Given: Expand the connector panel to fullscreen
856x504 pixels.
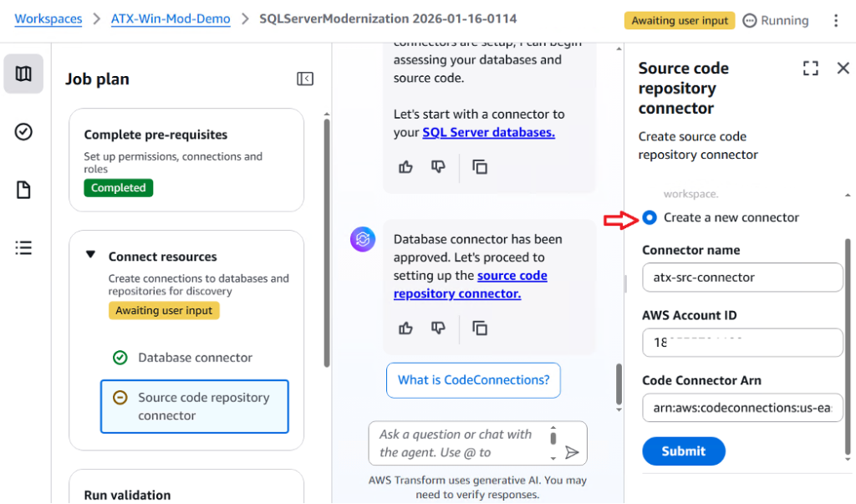Looking at the screenshot, I should click(810, 69).
